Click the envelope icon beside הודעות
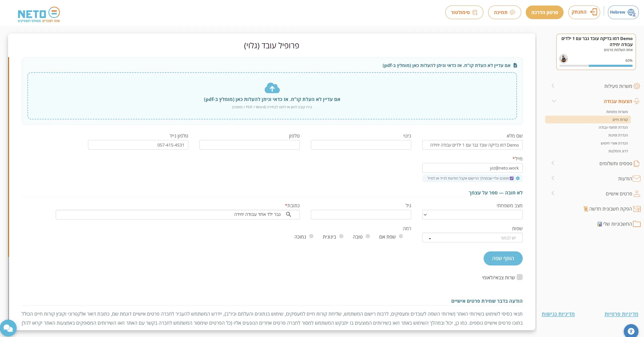This screenshot has width=644, height=337. pos(637,179)
